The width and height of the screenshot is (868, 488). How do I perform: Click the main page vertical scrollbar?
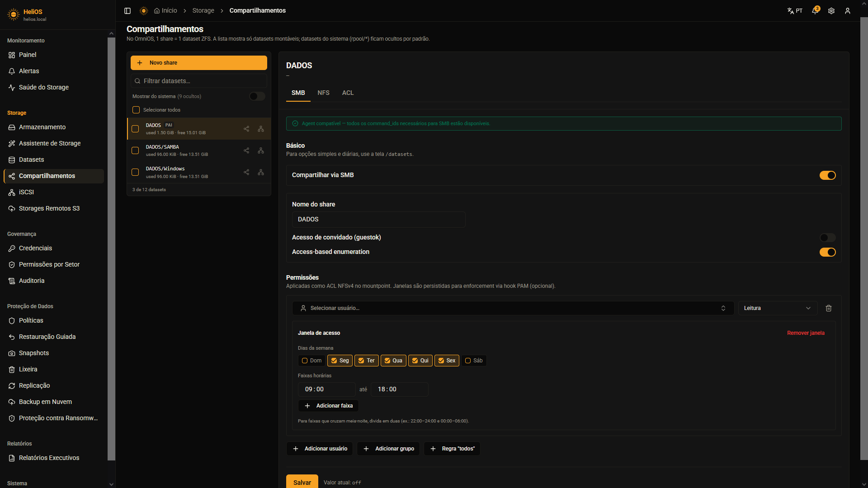(x=864, y=239)
